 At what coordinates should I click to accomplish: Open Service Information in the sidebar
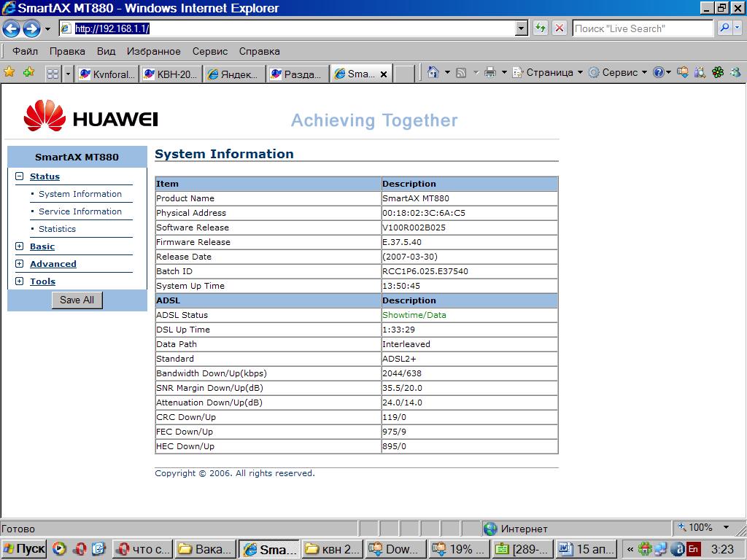[x=80, y=211]
